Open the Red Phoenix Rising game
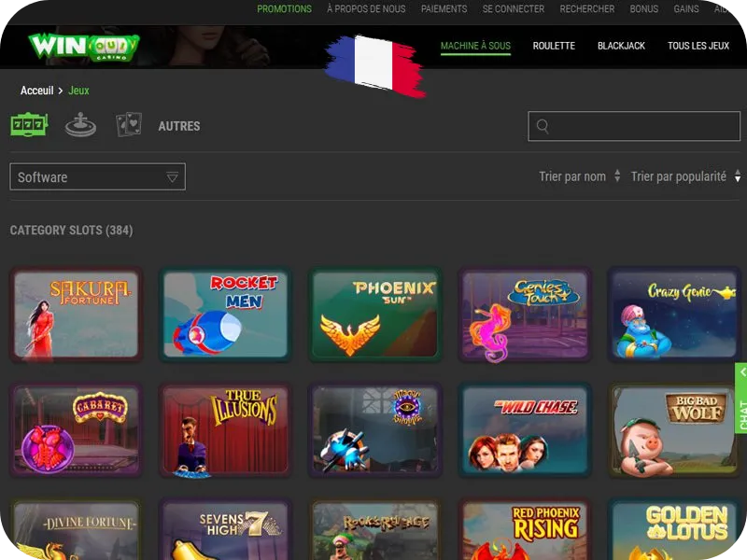 point(525,529)
